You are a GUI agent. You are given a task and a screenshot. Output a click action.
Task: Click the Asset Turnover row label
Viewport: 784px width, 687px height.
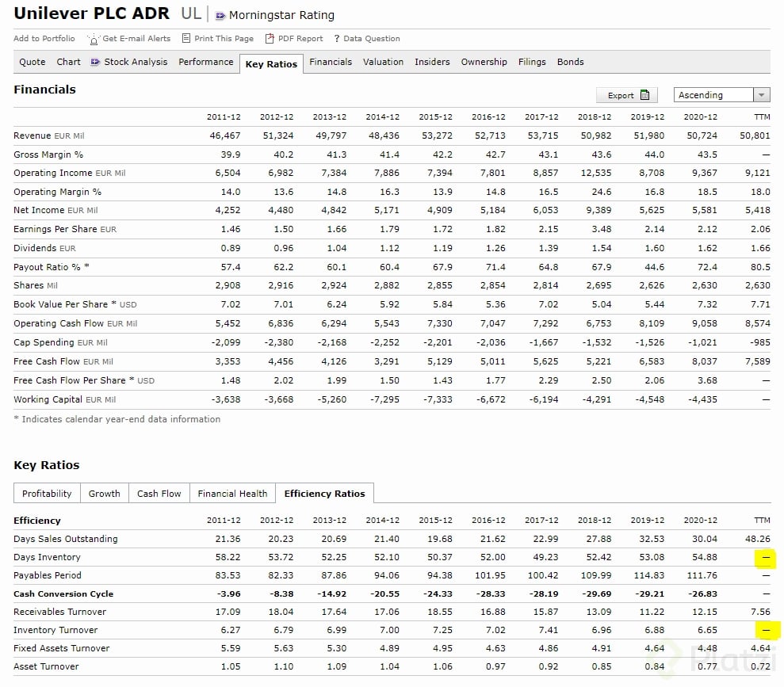click(46, 666)
